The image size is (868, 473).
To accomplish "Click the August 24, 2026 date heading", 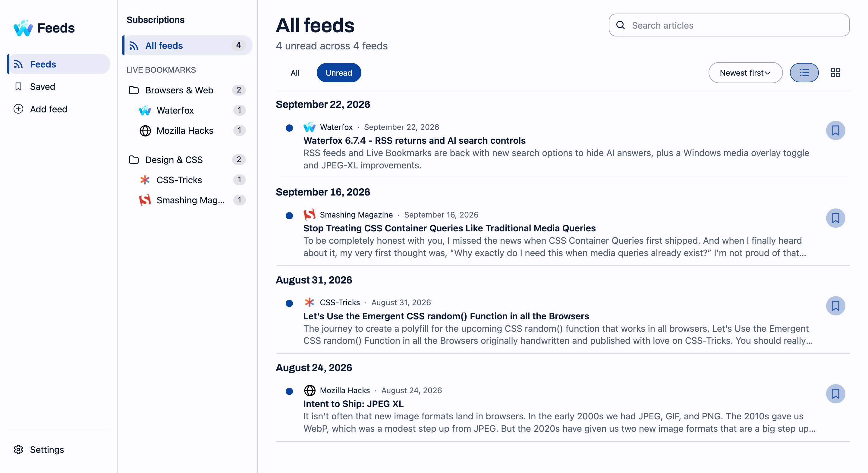I will click(x=314, y=368).
